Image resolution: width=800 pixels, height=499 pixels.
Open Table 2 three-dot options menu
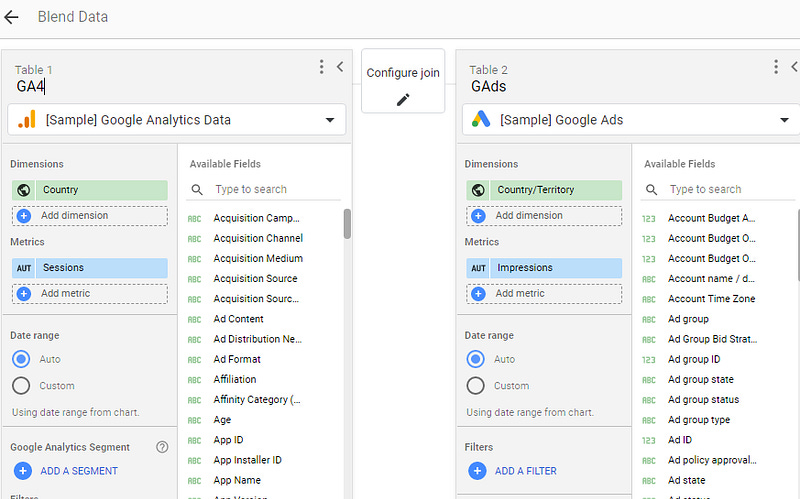(x=776, y=67)
